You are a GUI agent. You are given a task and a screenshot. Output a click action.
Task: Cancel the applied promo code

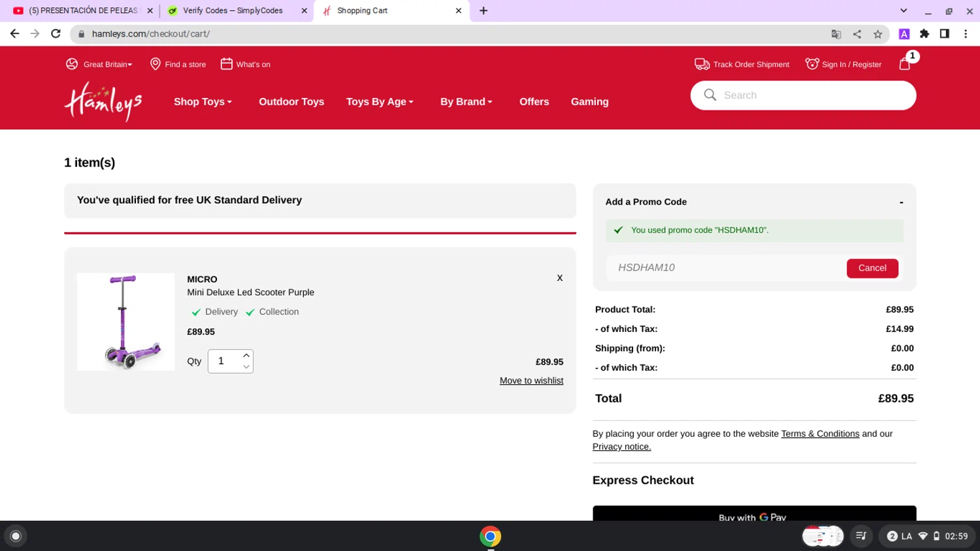click(872, 268)
